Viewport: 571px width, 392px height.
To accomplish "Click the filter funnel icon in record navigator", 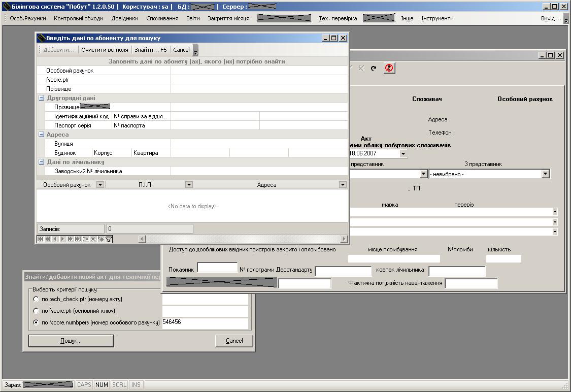I will click(109, 239).
